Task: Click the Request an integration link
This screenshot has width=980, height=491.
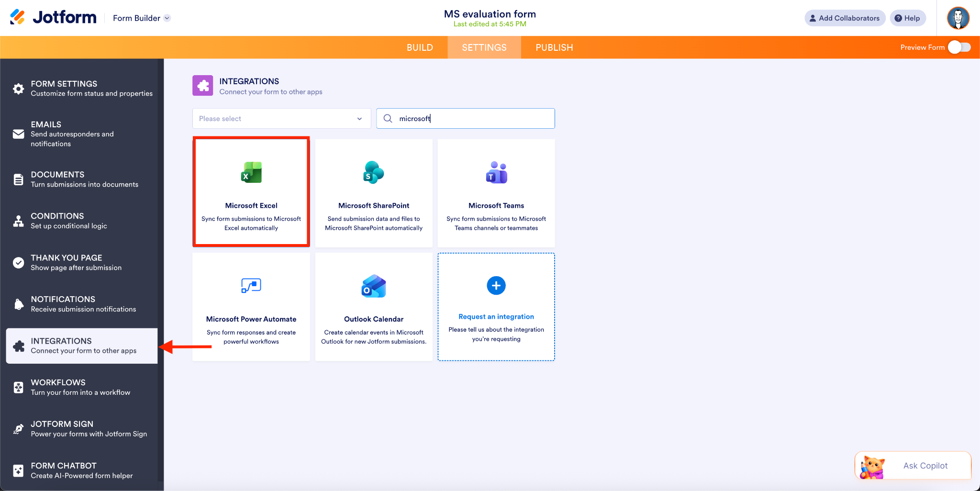Action: click(496, 316)
